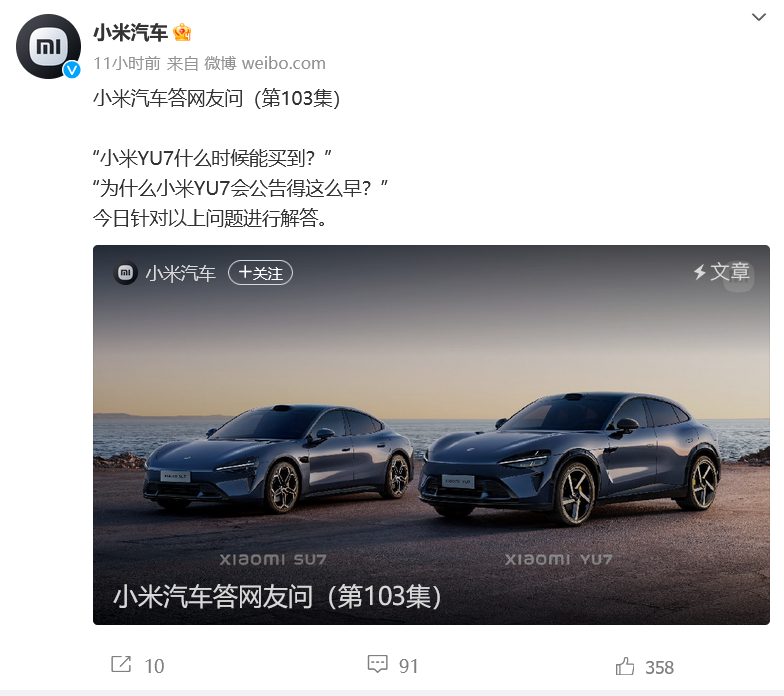Open the 小米汽车 username profile link
Screen dimensions: 784x696
[x=130, y=33]
